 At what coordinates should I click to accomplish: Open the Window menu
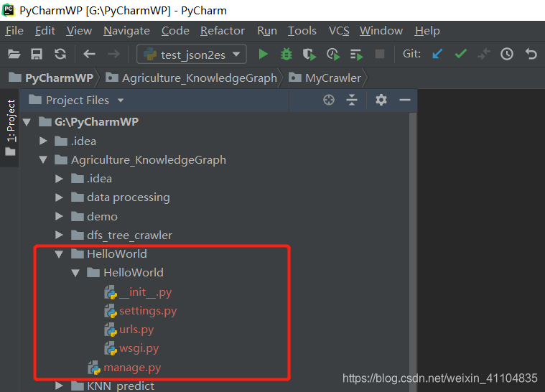click(381, 31)
